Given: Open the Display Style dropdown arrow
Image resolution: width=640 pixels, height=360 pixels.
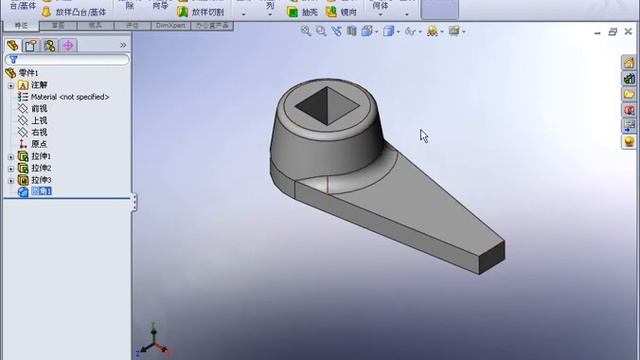Looking at the screenshot, I should pos(398,32).
